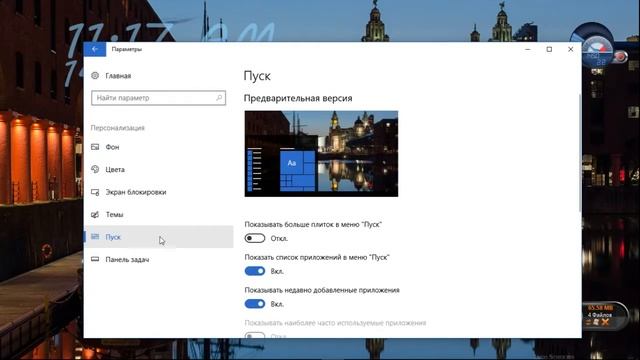Click the brush icon beside Темы
Viewport: 640px width, 360px height.
click(x=95, y=214)
